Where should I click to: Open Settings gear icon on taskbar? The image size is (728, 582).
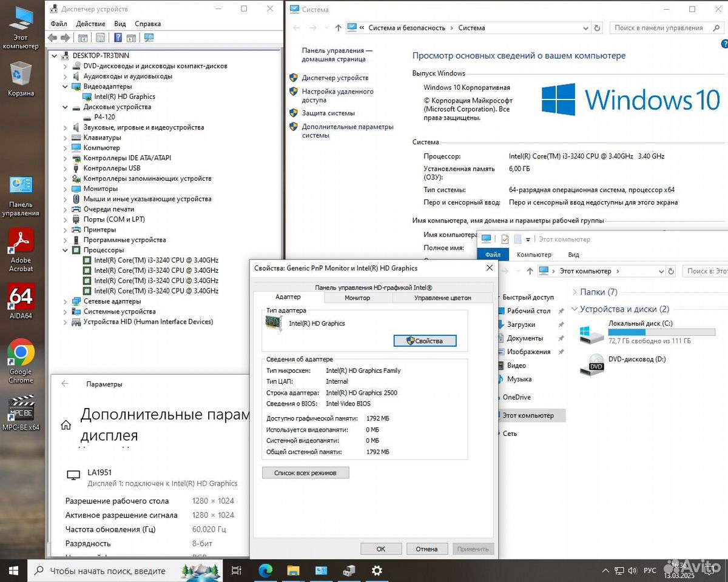point(377,570)
